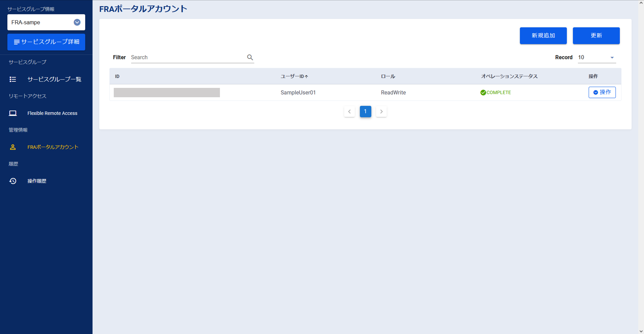Screen dimensions: 644x334
Task: Go to next page with right chevron
Action: click(381, 111)
